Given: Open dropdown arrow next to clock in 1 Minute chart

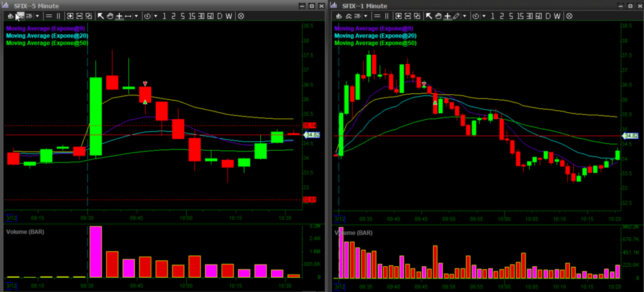Looking at the screenshot, I should [x=484, y=15].
